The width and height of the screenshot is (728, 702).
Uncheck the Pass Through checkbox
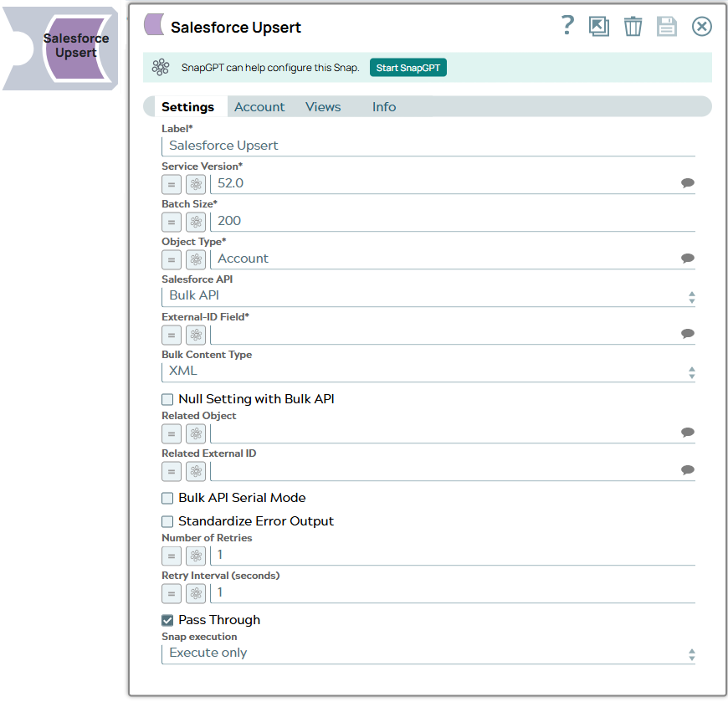pyautogui.click(x=167, y=620)
